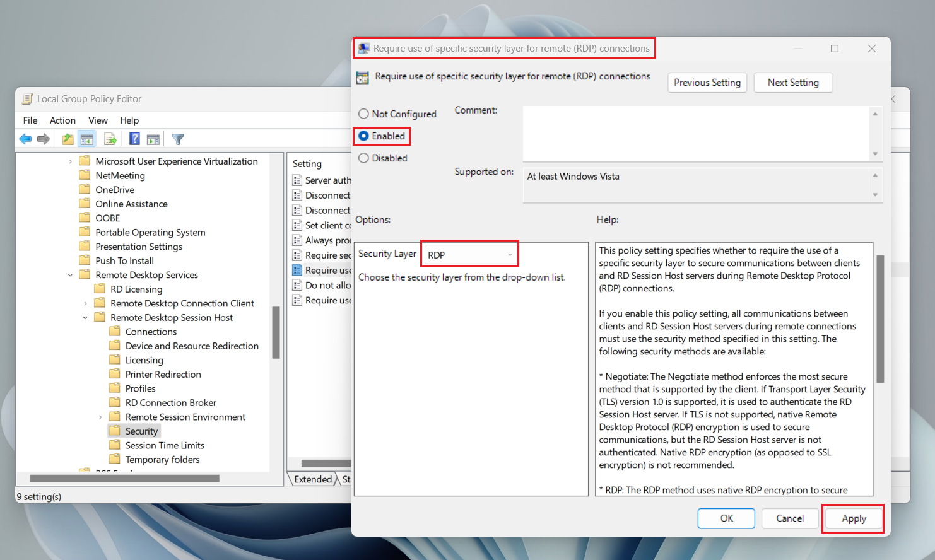Screen dimensions: 935x560
Task: Select the Not Configured radio button
Action: [x=363, y=114]
